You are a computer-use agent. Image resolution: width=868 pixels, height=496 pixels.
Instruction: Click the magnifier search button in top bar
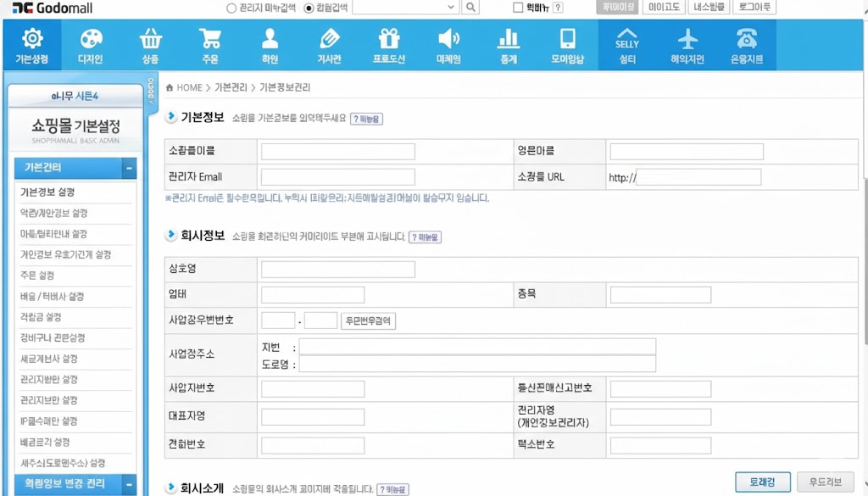[470, 7]
